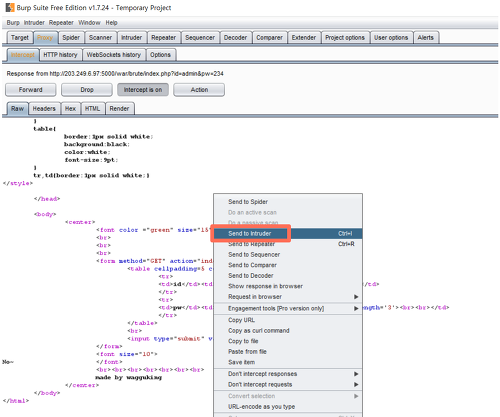
Task: Choose Send to Sequencer
Action: 288,255
